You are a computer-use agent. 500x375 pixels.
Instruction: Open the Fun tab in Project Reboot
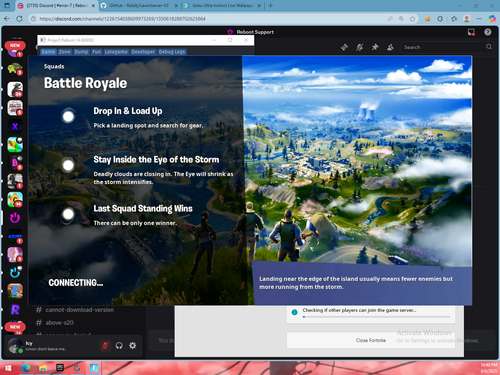click(x=97, y=52)
